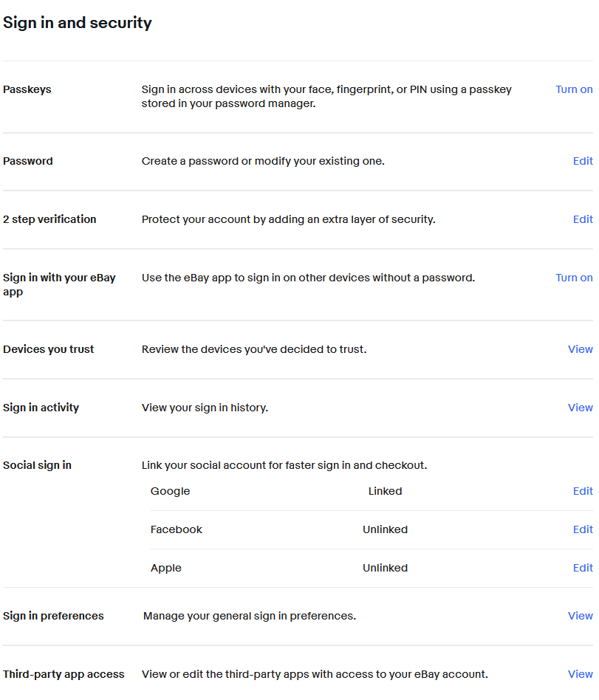Click the Google account name
This screenshot has width=599, height=700.
pos(170,491)
